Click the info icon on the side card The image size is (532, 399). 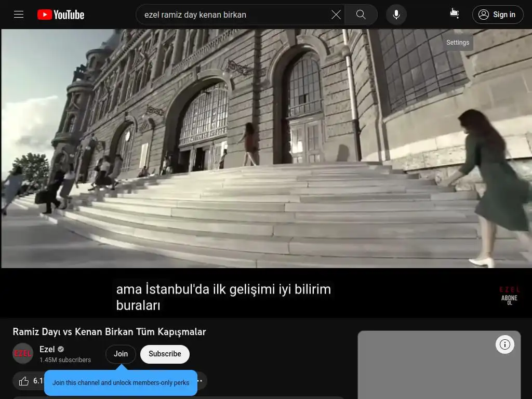(505, 345)
